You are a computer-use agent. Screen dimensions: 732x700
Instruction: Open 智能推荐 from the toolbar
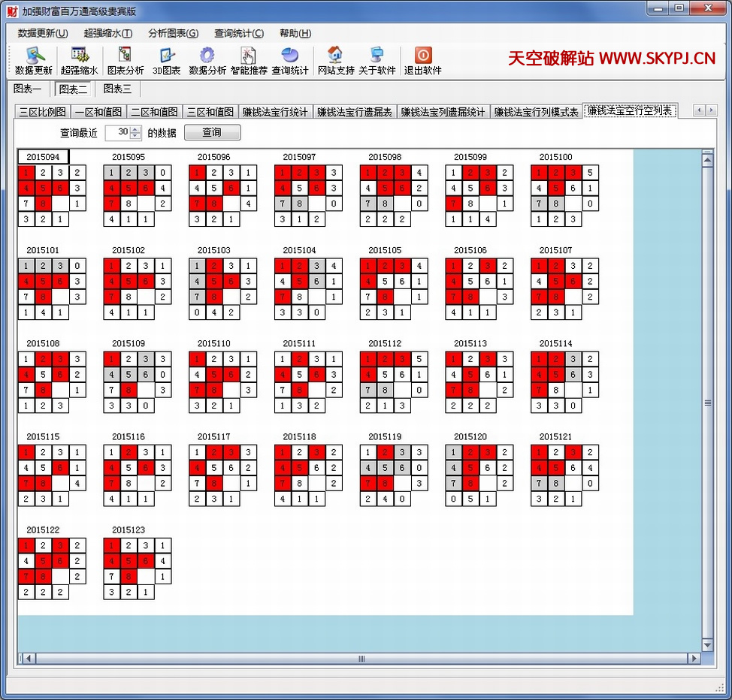coord(249,56)
